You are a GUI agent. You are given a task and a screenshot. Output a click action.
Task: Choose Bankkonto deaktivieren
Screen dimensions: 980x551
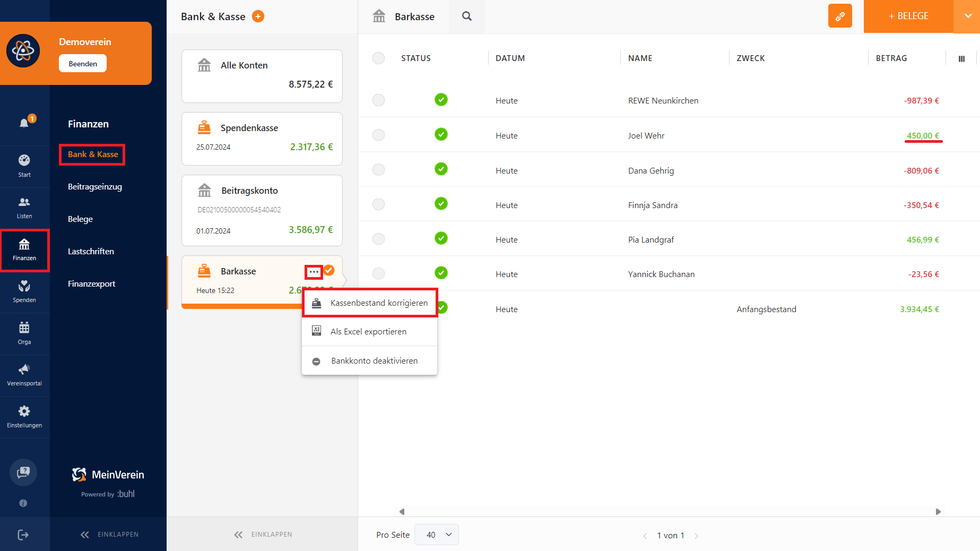370,361
